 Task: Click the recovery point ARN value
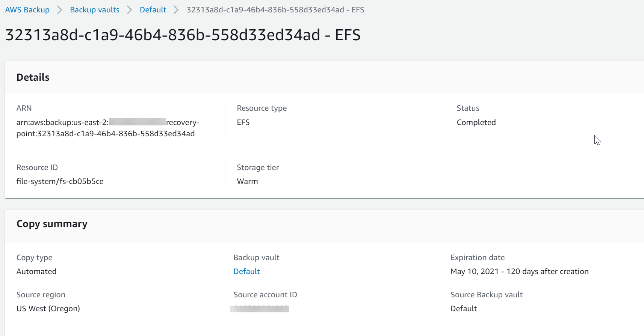click(x=107, y=128)
